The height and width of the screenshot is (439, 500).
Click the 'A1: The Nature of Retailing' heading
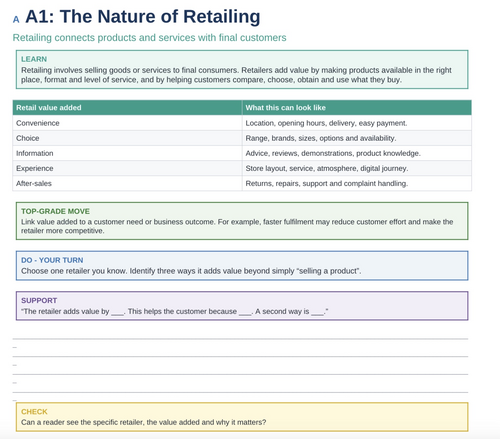point(143,16)
